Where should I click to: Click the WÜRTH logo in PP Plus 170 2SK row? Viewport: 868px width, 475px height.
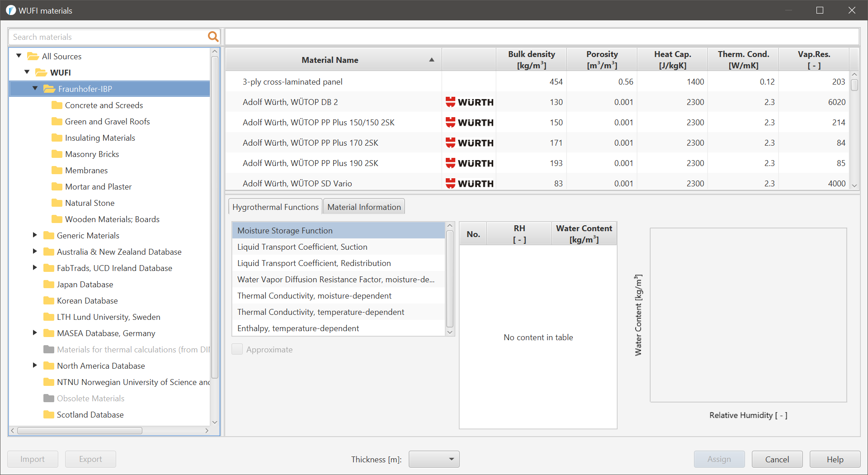[x=469, y=143]
